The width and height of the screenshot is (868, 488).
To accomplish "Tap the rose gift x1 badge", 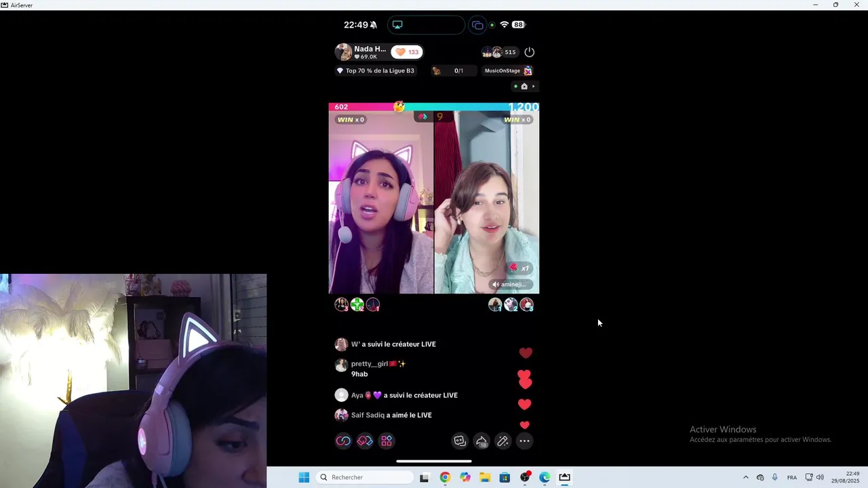I will tap(519, 268).
